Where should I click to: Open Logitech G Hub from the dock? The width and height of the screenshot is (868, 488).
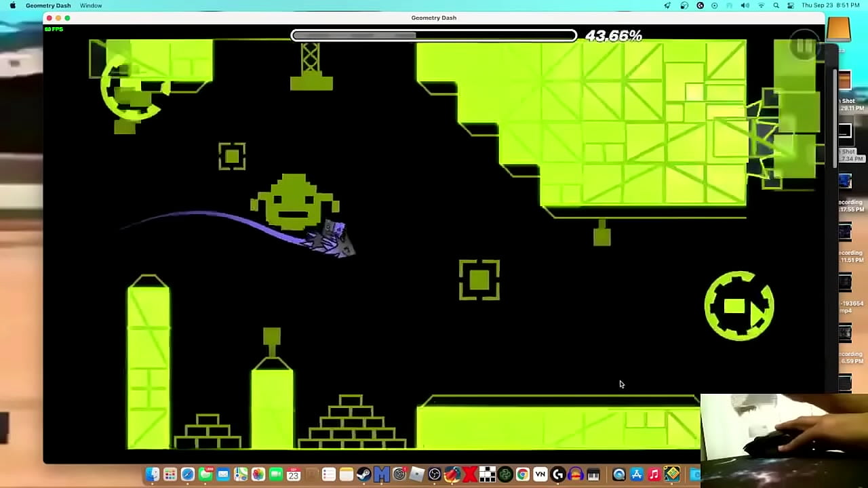click(559, 474)
